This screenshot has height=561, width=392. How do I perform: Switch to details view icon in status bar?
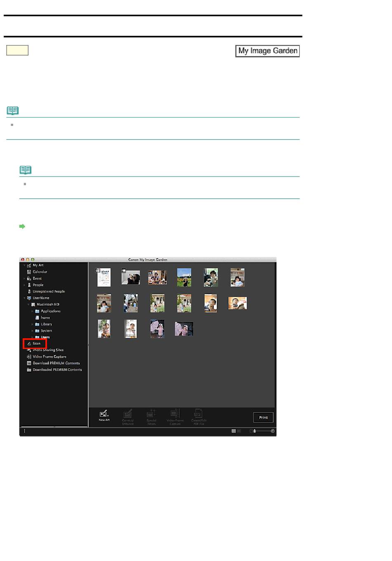239,431
